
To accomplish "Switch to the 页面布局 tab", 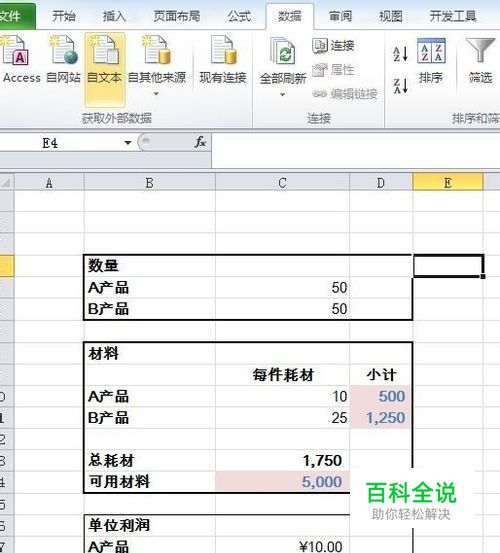I will [x=176, y=16].
